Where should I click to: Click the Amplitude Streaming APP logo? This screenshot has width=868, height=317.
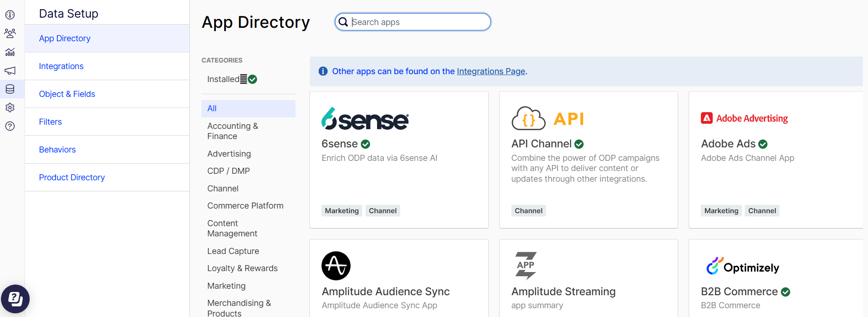click(x=526, y=266)
